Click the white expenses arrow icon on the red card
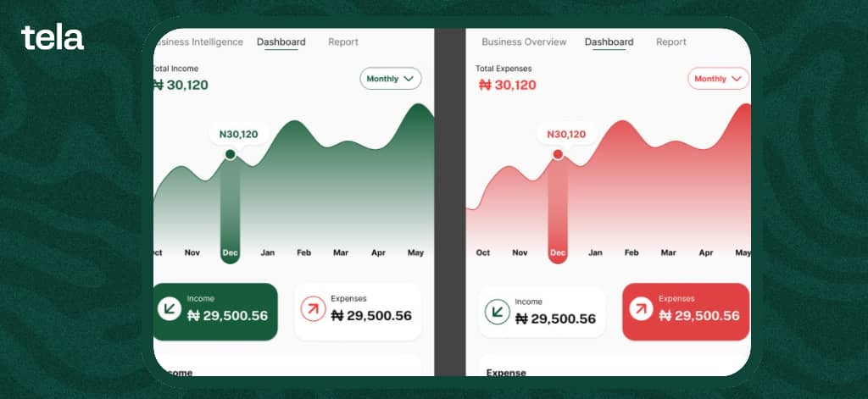 tap(641, 310)
